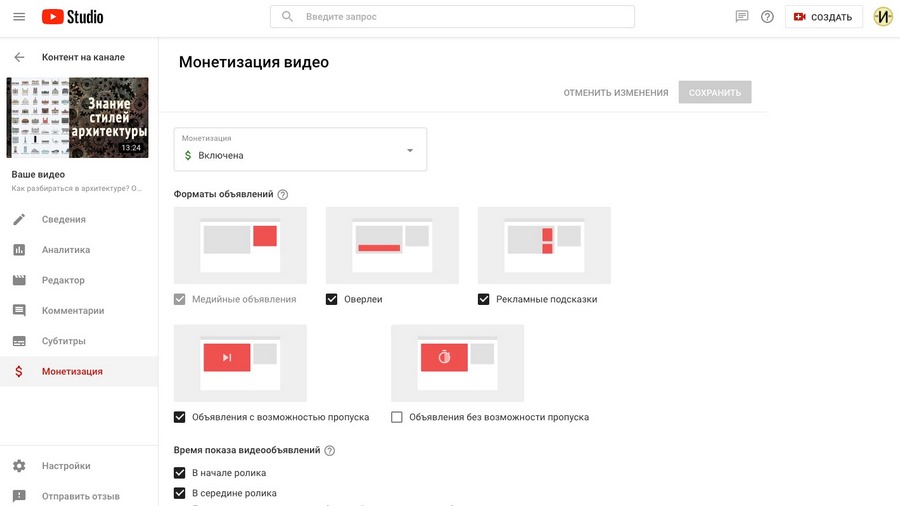900x506 pixels.
Task: Open the Монетизация status dropdown
Action: coord(300,150)
